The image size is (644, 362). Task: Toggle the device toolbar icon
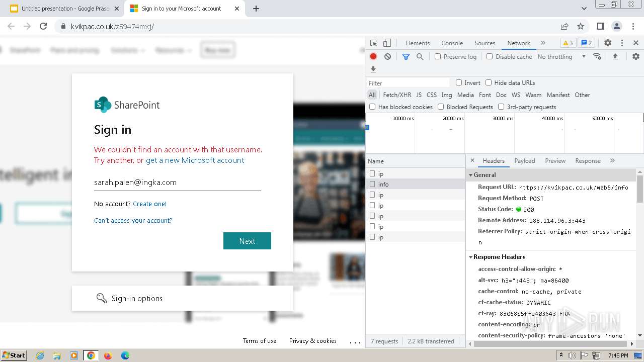387,43
